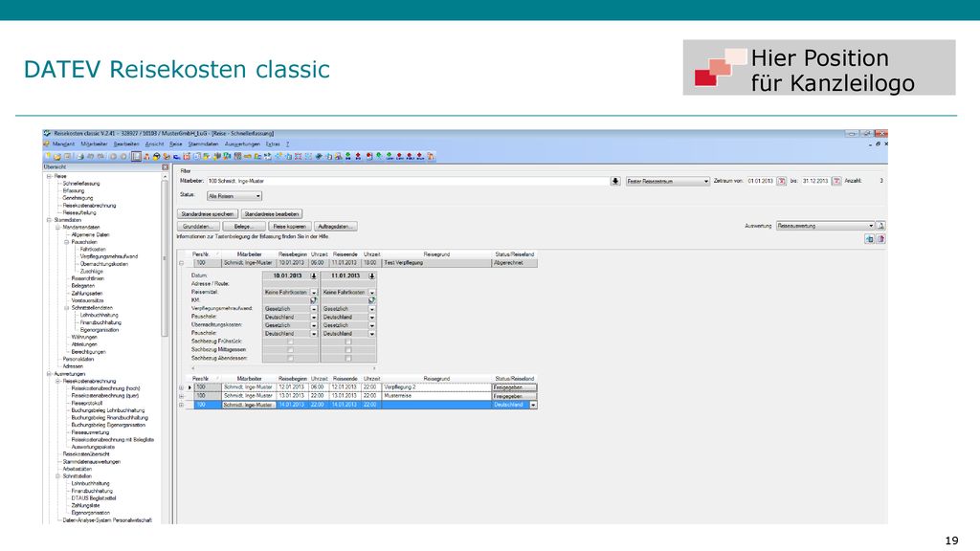Click the Standardreise speichern button
Image resolution: width=980 pixels, height=551 pixels.
[x=208, y=213]
